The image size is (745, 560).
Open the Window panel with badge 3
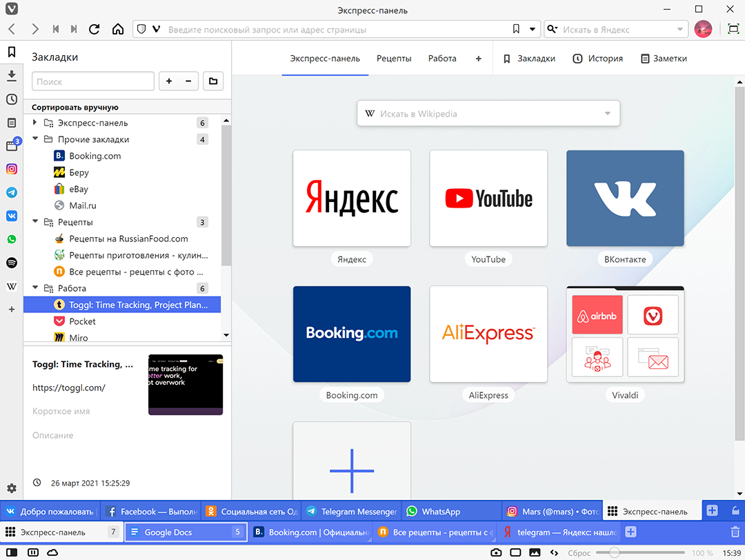tap(12, 146)
